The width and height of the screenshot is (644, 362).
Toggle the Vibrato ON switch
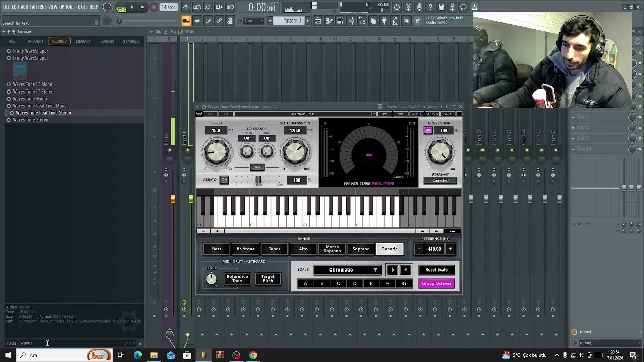[224, 180]
